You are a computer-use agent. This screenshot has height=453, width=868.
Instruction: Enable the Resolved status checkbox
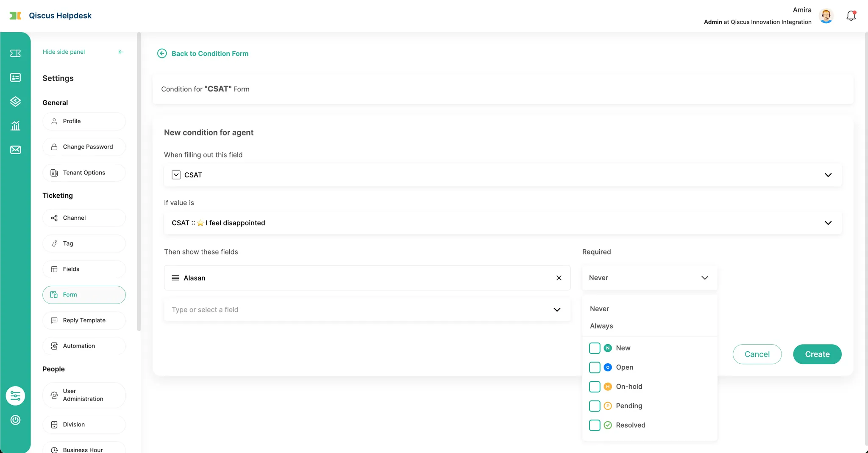click(595, 425)
